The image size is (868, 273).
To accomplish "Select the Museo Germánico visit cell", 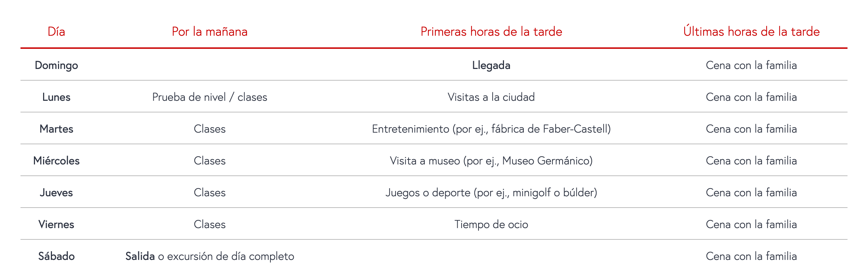I will (491, 161).
